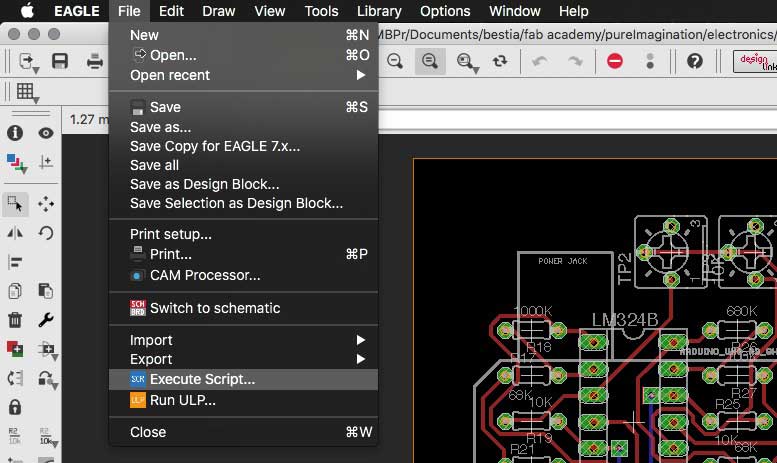Click the red stop command icon
Image resolution: width=777 pixels, height=463 pixels.
click(614, 61)
